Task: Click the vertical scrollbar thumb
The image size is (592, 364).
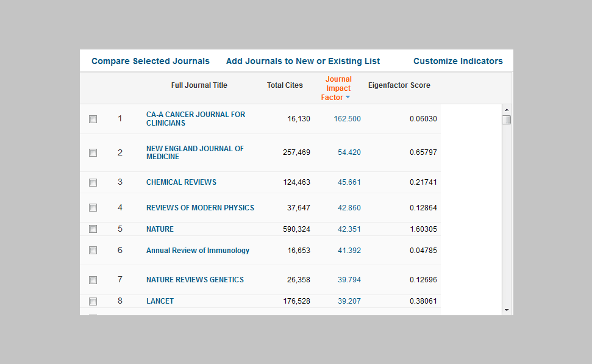Action: (x=507, y=120)
